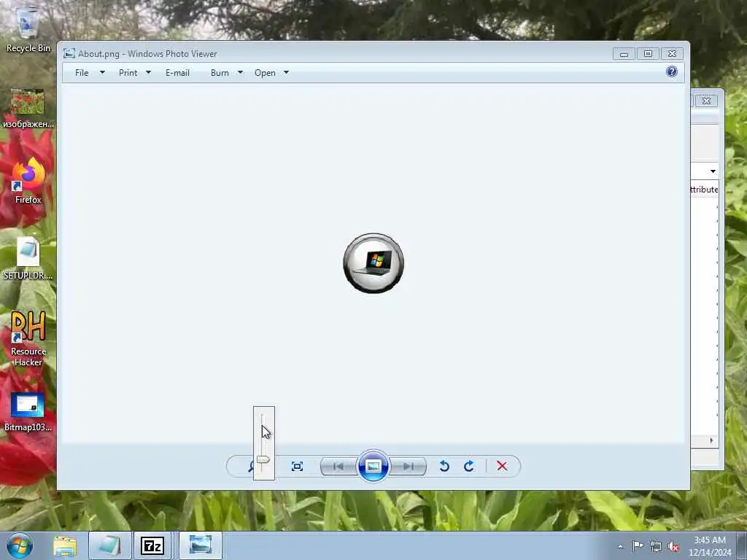Click the network tray icon
Screen dimensions: 747x560
[656, 546]
